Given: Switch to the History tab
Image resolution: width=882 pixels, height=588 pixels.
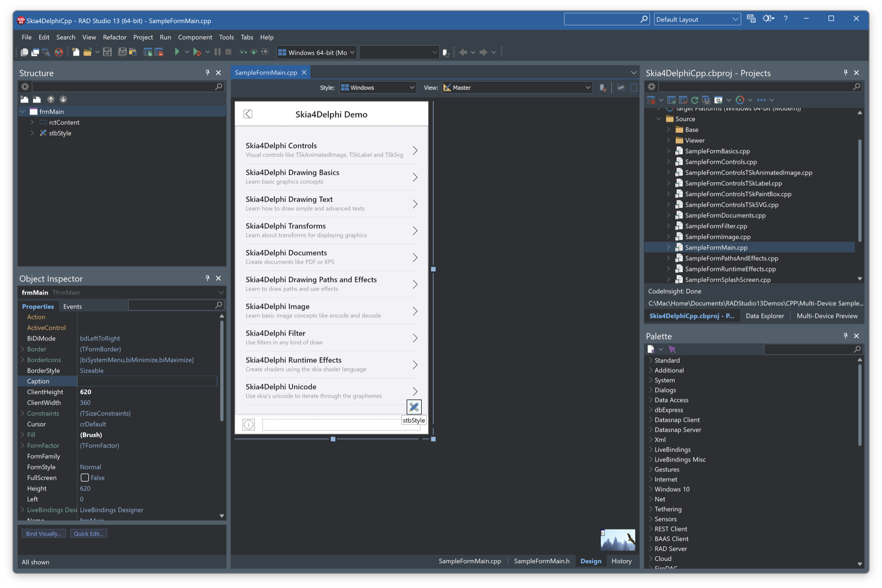Looking at the screenshot, I should pos(621,561).
